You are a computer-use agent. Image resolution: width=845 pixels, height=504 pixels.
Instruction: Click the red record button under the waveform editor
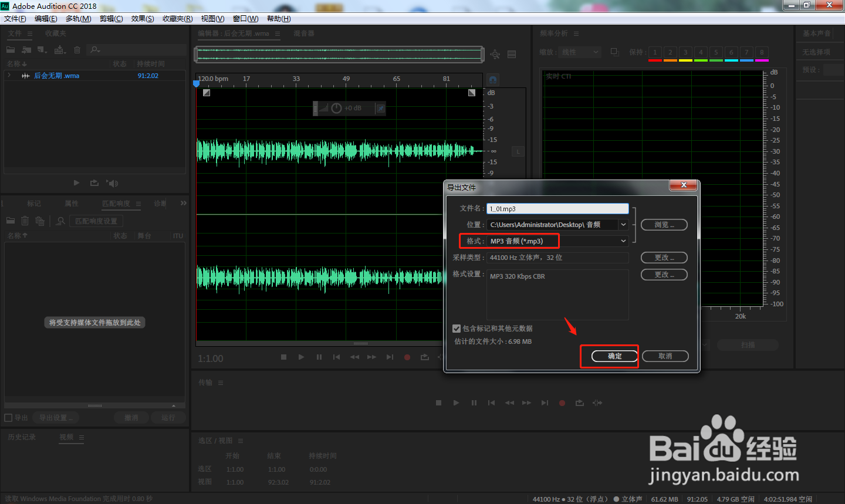(407, 357)
